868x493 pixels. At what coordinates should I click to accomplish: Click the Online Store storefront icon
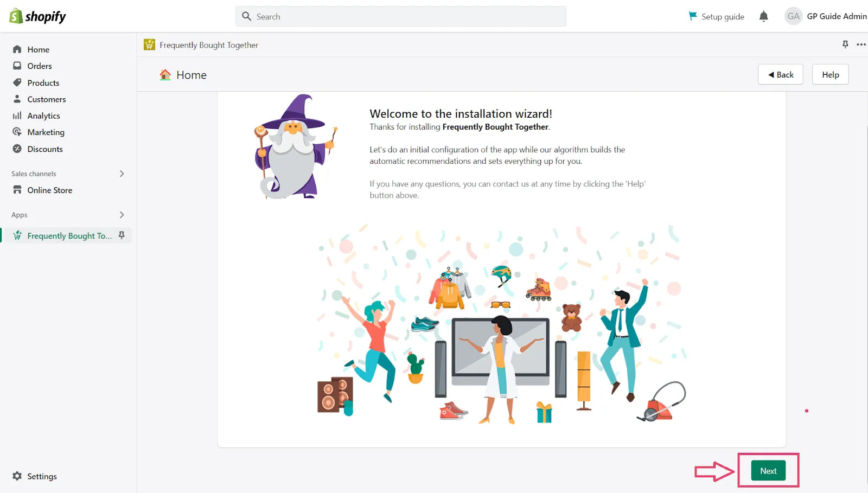click(17, 190)
